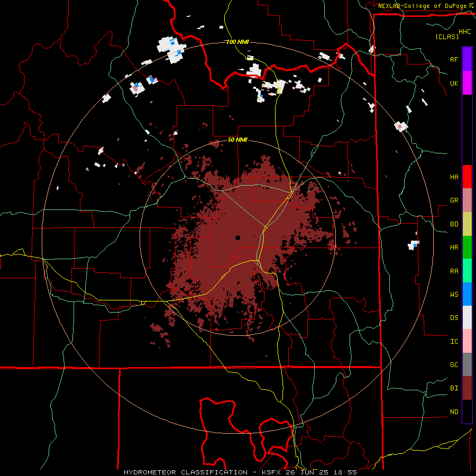Click the '[CLAS]' units label
Image resolution: width=476 pixels, height=476 pixels.
(447, 36)
